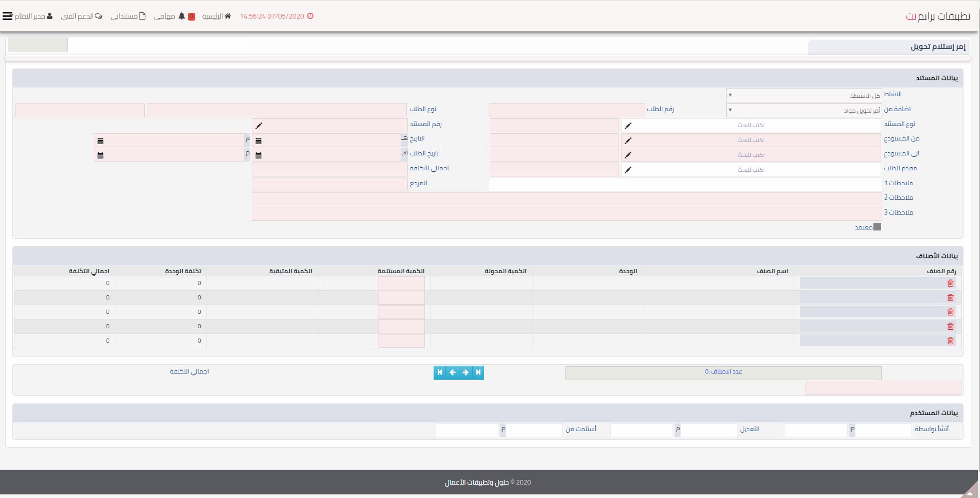Jump to the first record with the skip-first arrow
The width and height of the screenshot is (980, 498).
440,372
